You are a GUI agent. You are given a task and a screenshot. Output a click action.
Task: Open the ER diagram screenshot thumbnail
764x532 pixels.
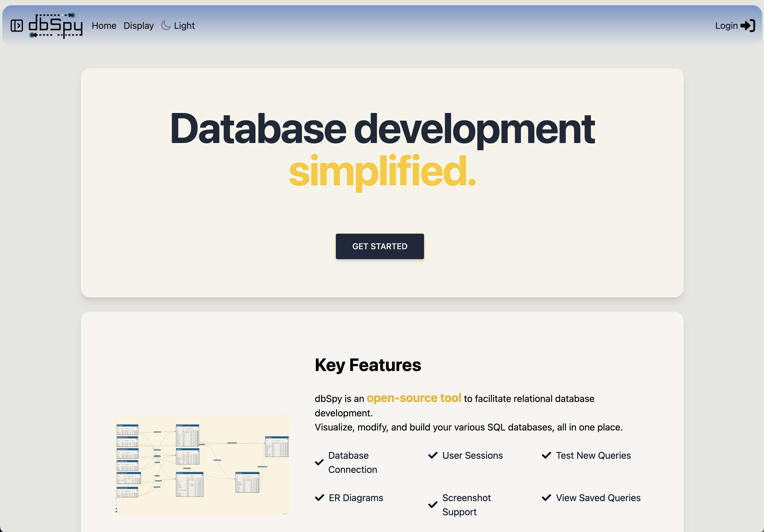point(201,464)
